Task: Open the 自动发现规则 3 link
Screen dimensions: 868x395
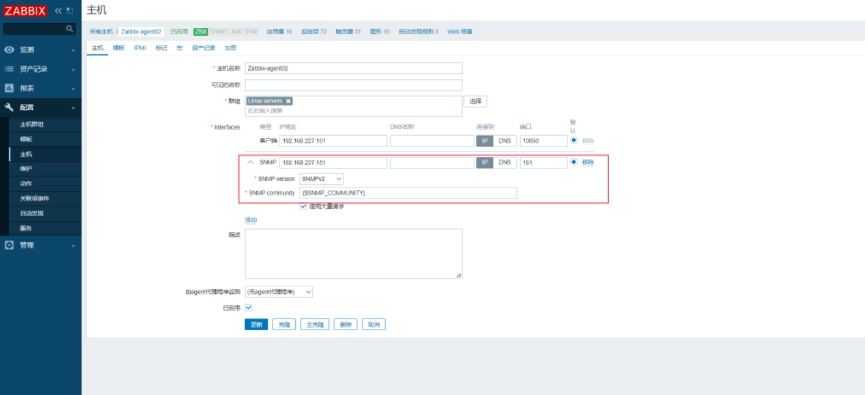Action: point(419,32)
